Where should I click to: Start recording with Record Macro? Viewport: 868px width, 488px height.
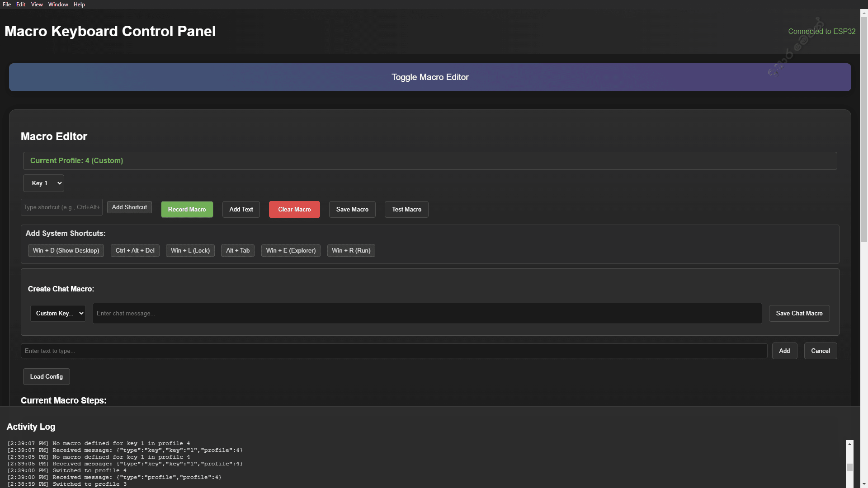click(x=187, y=209)
